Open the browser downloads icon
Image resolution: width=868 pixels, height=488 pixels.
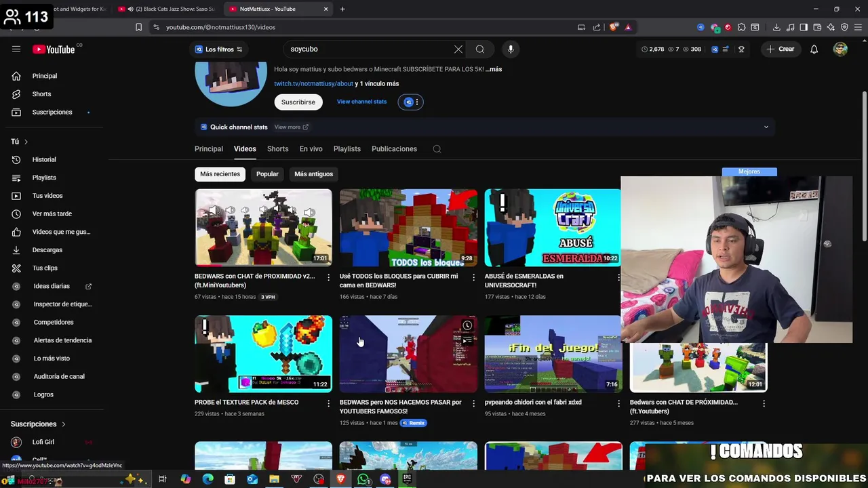click(776, 27)
